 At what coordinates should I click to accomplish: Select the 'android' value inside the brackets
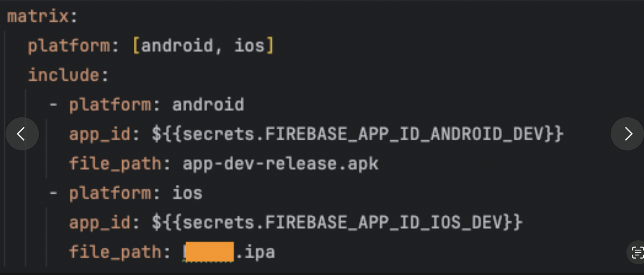[x=177, y=46]
